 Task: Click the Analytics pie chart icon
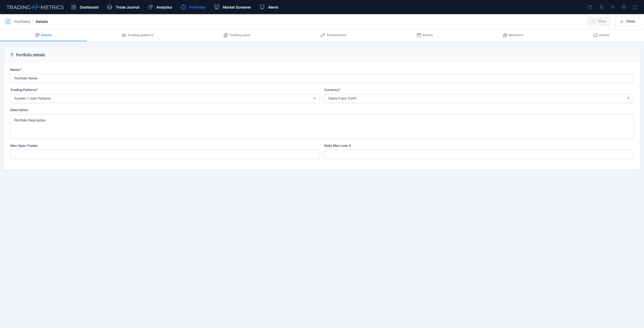(x=150, y=7)
